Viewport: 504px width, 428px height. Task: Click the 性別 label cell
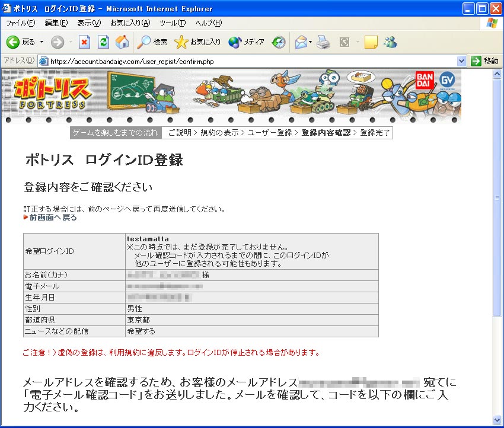pyautogui.click(x=74, y=309)
